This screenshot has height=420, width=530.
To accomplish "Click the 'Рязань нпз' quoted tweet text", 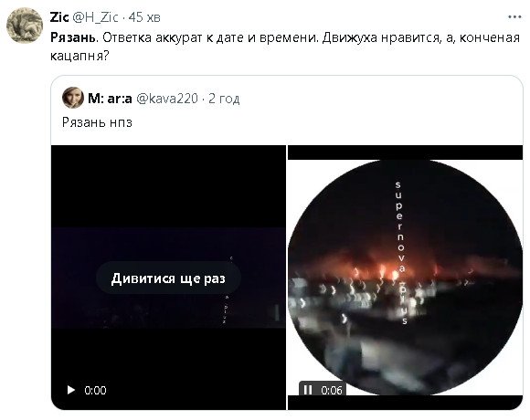I will tap(97, 122).
